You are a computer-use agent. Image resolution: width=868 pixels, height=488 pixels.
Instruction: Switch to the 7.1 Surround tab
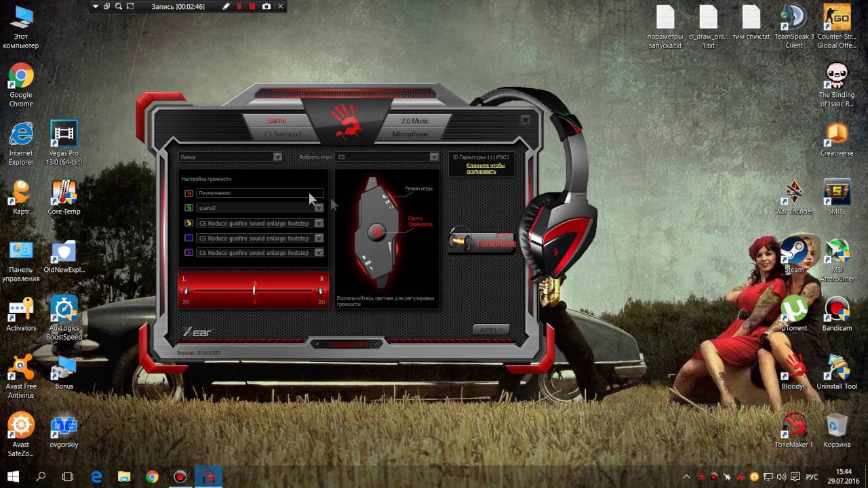[282, 134]
